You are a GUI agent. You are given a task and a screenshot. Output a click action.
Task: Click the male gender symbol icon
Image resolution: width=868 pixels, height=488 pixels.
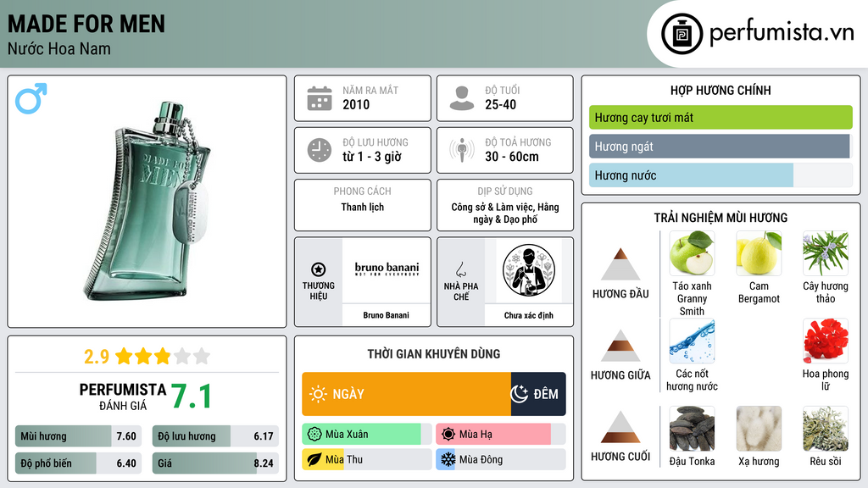pos(31,98)
